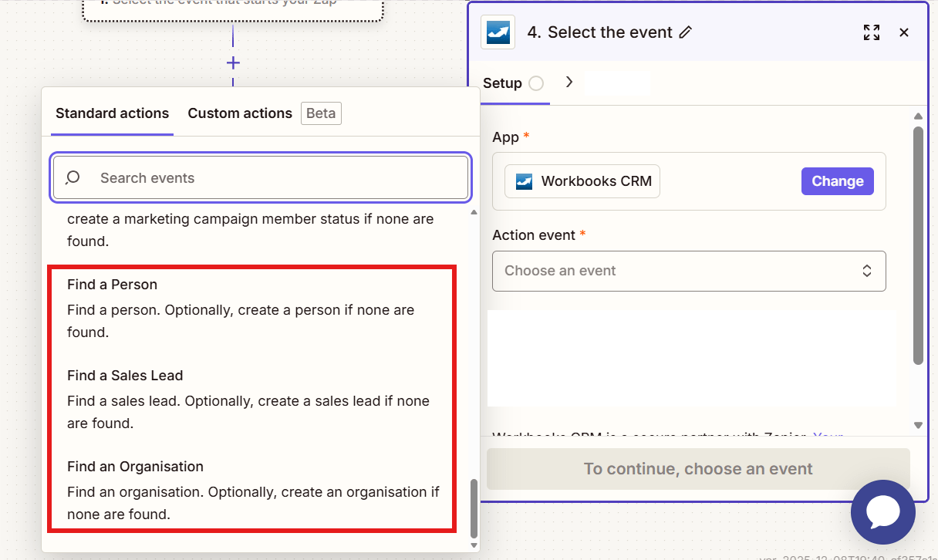Close the Select the event panel
This screenshot has height=560, width=938.
point(904,32)
